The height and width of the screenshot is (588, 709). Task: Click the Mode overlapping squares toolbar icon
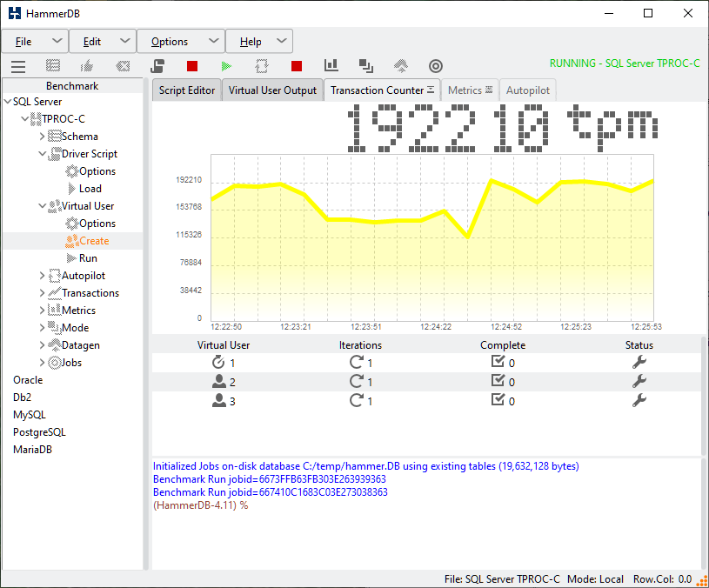[365, 66]
